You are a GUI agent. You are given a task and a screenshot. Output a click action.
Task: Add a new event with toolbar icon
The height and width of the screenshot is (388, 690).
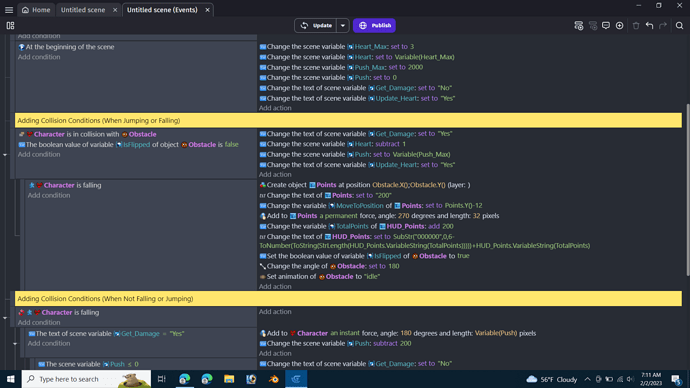pos(579,26)
